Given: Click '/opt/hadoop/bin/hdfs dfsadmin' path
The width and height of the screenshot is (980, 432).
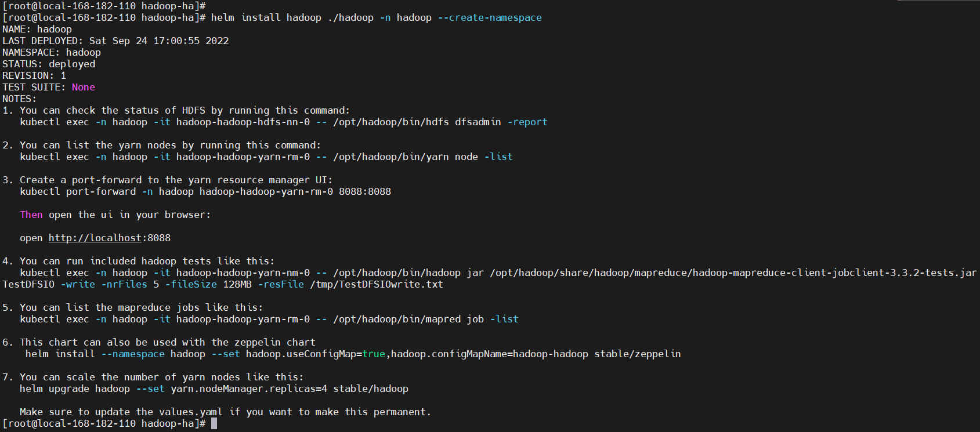Looking at the screenshot, I should point(417,122).
